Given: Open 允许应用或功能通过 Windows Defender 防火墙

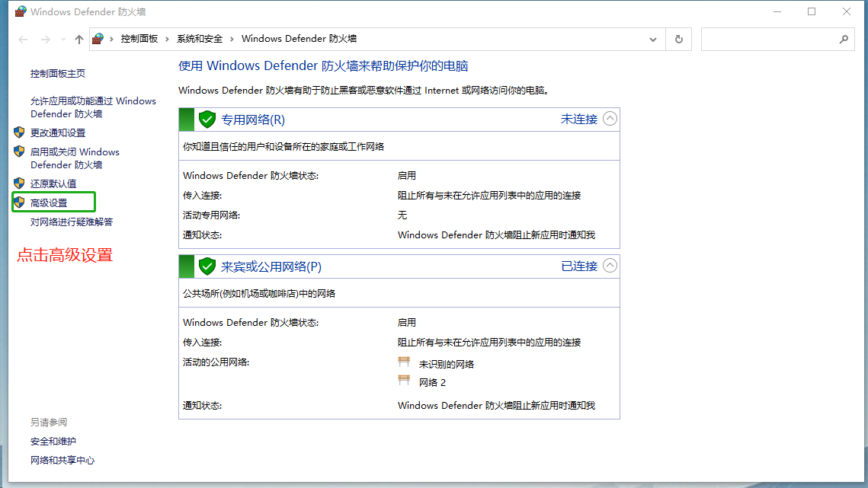Looking at the screenshot, I should pyautogui.click(x=93, y=107).
